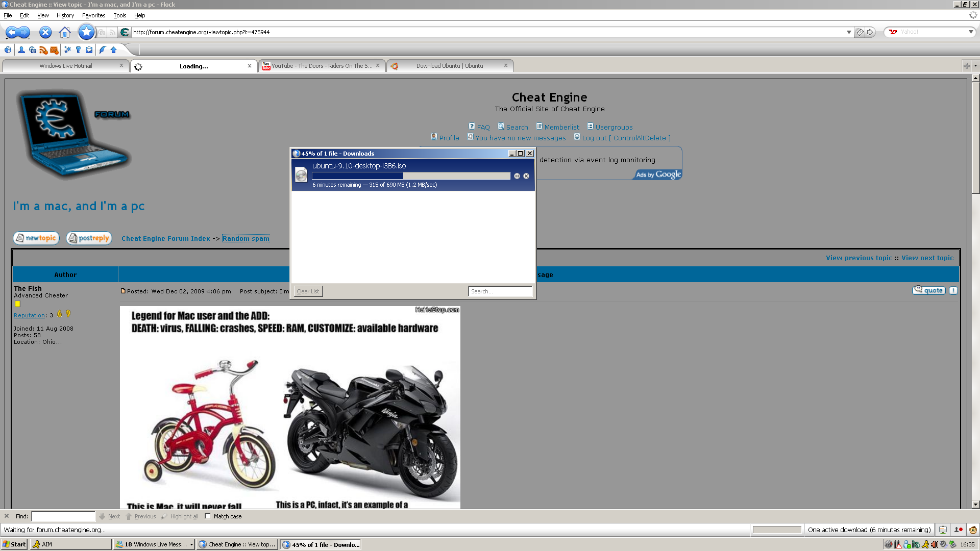The image size is (980, 551).
Task: Open the Random spam forum link
Action: point(246,238)
